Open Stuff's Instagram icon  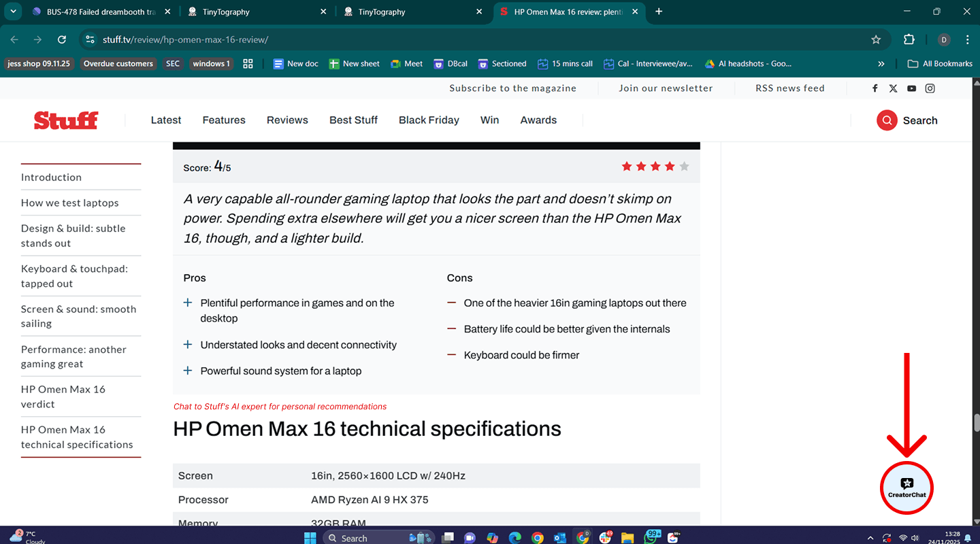coord(930,88)
